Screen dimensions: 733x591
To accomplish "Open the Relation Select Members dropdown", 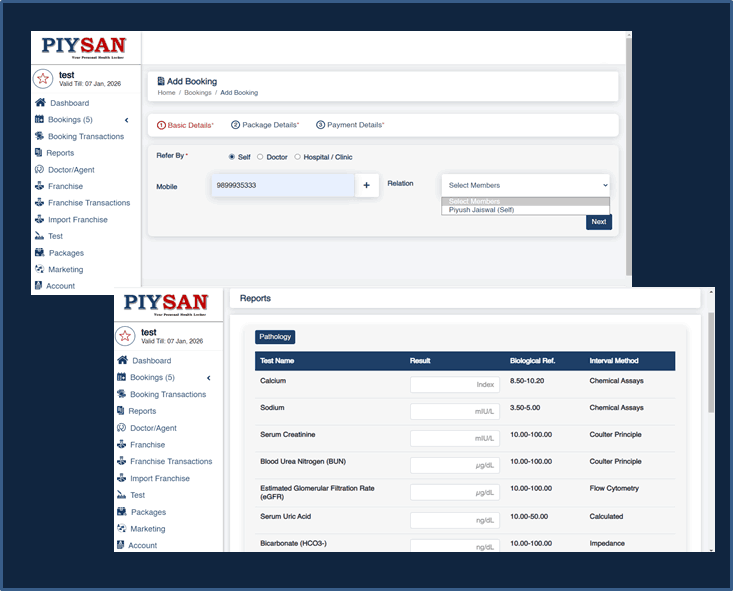I will tap(525, 185).
